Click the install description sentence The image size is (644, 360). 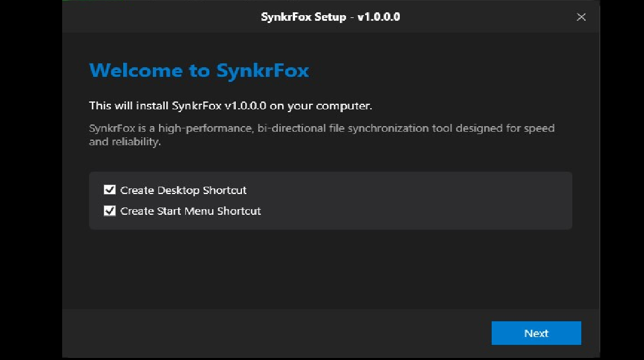[x=231, y=105]
